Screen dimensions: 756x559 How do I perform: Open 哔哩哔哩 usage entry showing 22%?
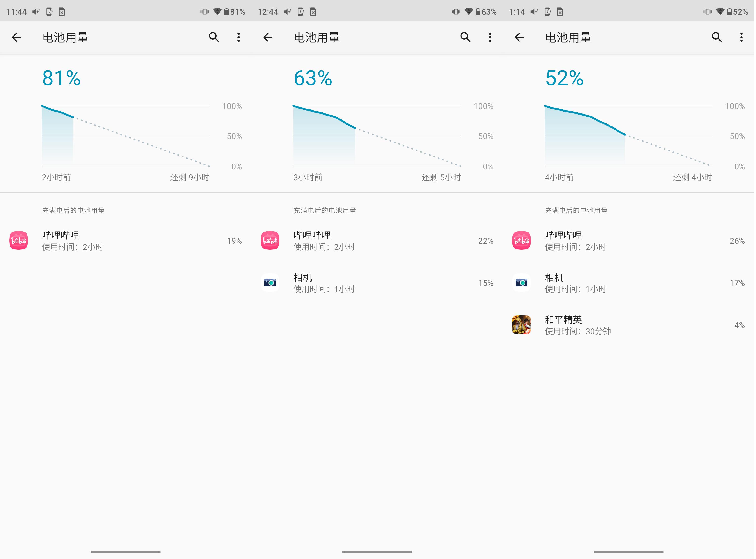tap(377, 241)
